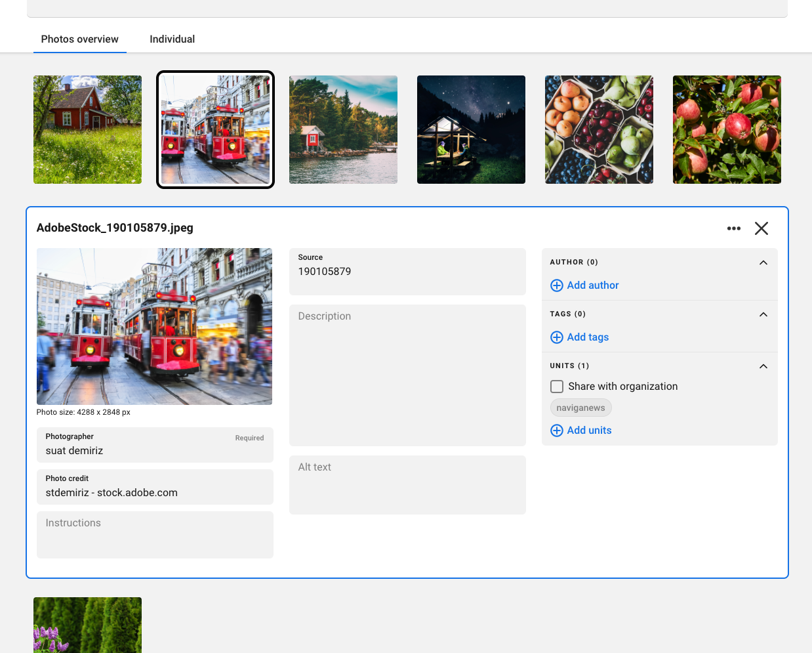Click the UNITS (1) section heading
Screen dimensions: 812x653
click(x=570, y=366)
